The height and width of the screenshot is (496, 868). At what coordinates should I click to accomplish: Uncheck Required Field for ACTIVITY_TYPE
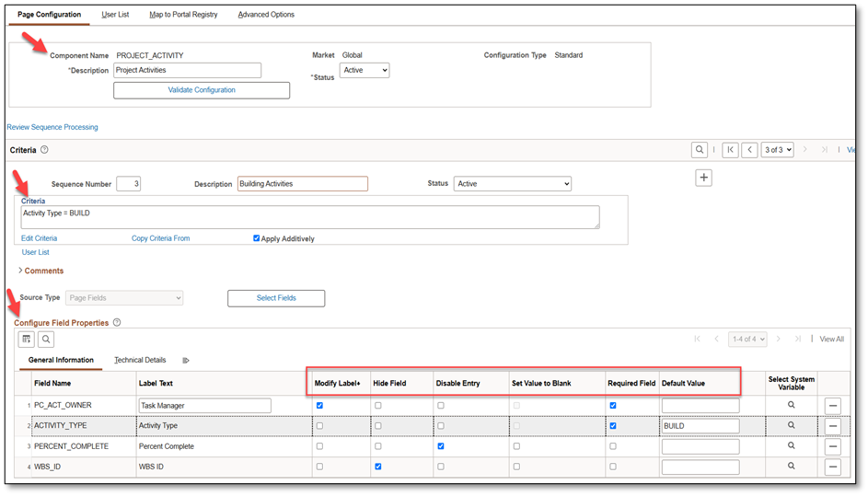coord(613,426)
